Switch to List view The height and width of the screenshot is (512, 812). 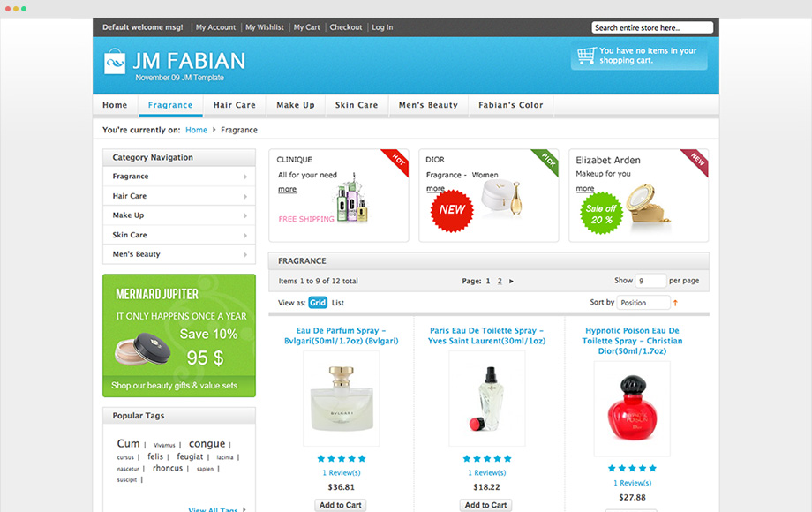tap(338, 303)
